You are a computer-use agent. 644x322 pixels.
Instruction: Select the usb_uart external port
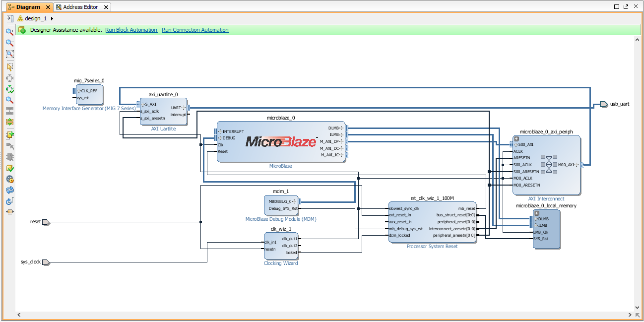604,104
